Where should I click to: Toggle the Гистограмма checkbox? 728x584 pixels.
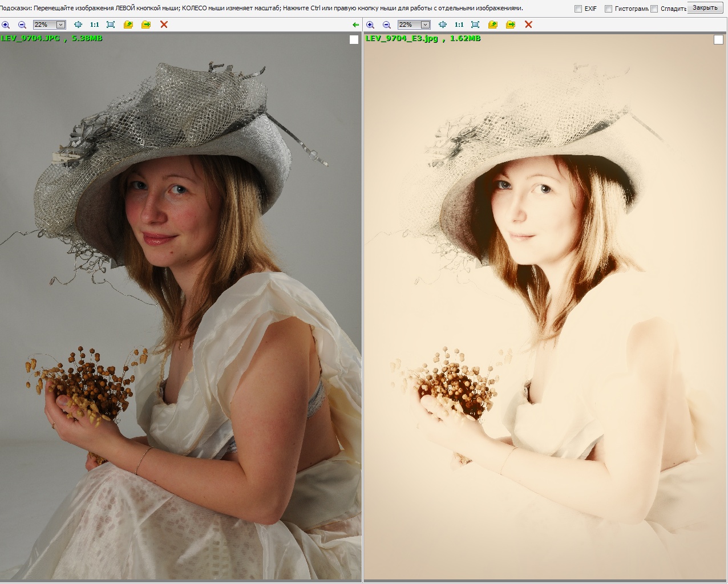(608, 9)
